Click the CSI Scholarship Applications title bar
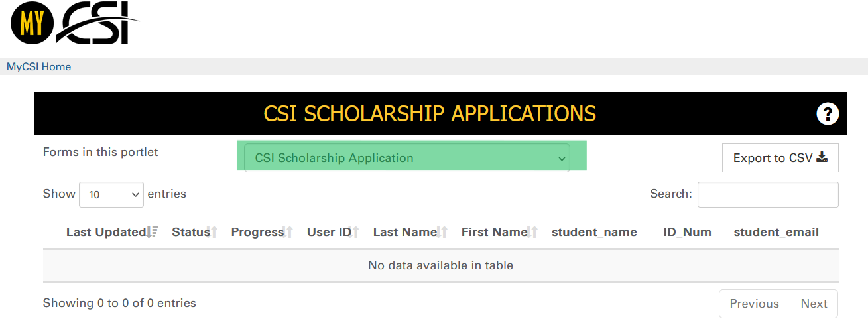The width and height of the screenshot is (868, 329). [430, 114]
